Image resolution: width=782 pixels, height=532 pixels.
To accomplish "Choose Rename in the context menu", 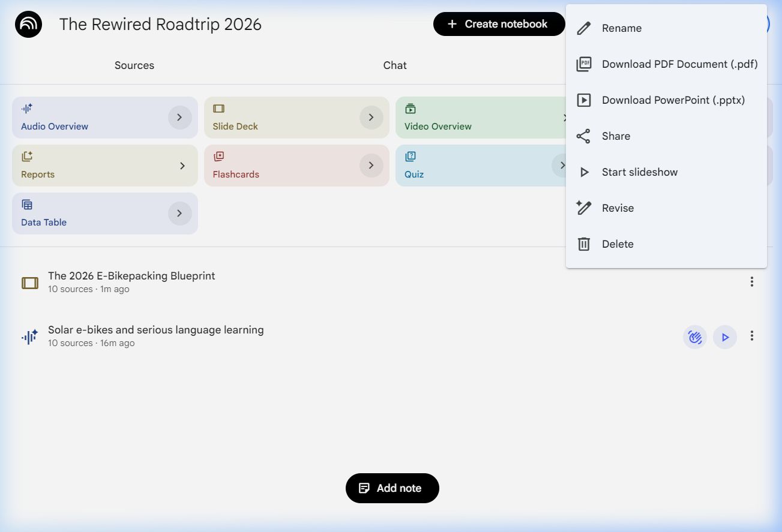I will [621, 28].
